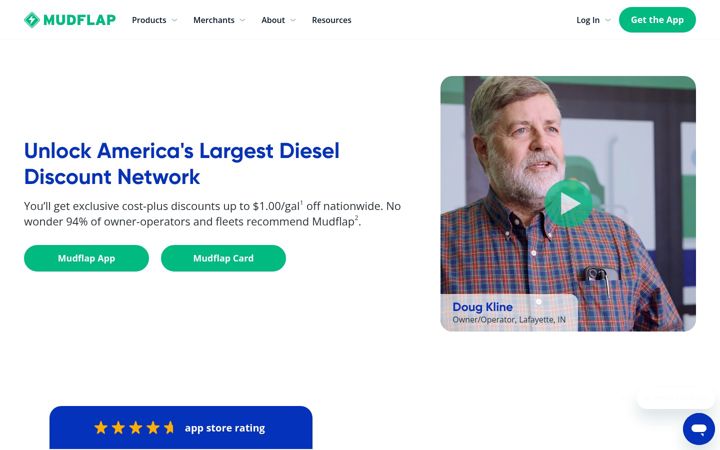Screen dimensions: 720x450
Task: Open the Log In dropdown arrow
Action: coord(608,20)
